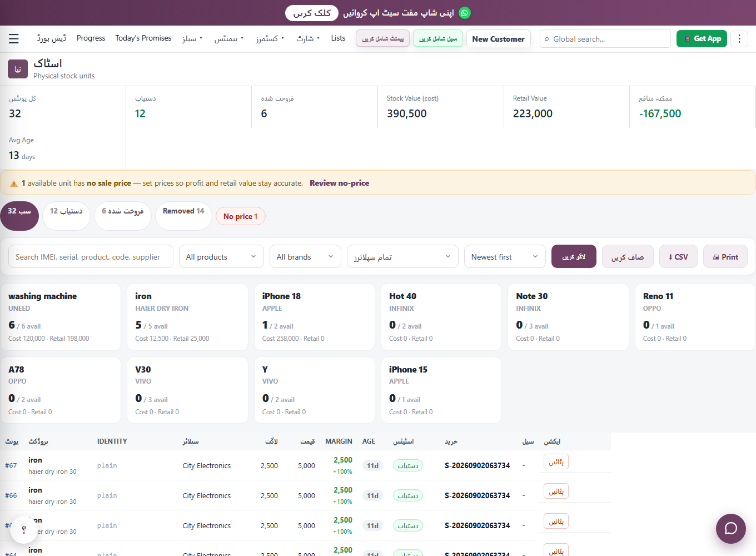
Task: Click the سیل شامل کریں button
Action: point(438,38)
